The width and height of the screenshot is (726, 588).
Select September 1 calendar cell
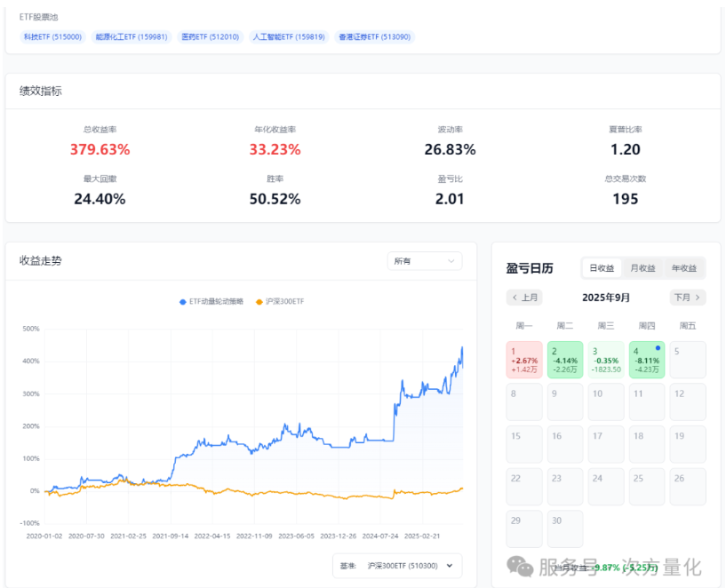tap(523, 360)
